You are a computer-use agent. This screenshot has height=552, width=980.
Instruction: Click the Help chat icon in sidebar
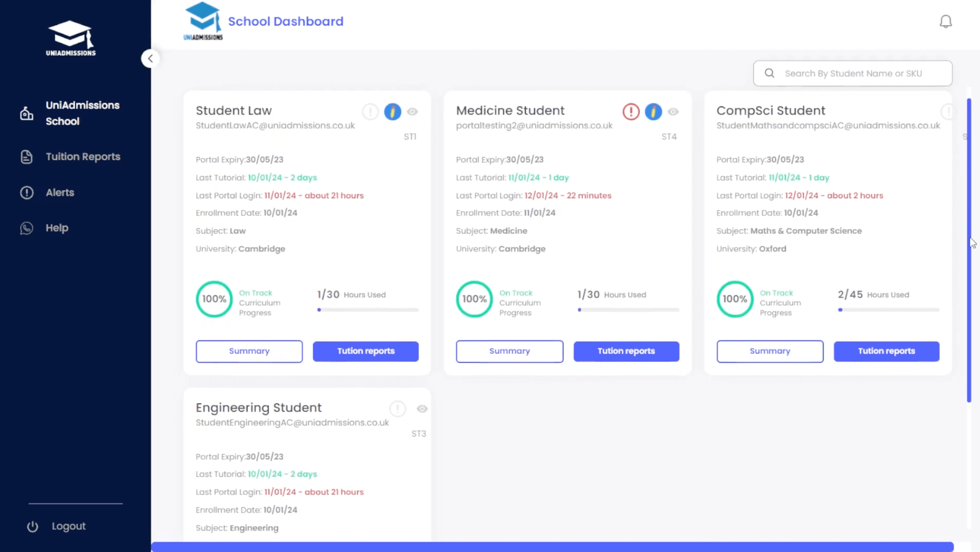[27, 228]
